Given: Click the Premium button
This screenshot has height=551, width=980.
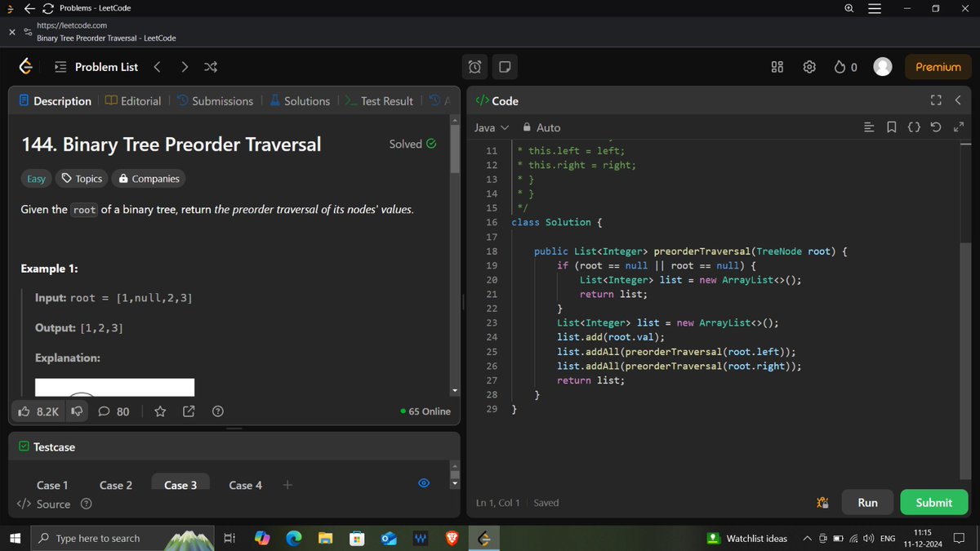Looking at the screenshot, I should (938, 67).
